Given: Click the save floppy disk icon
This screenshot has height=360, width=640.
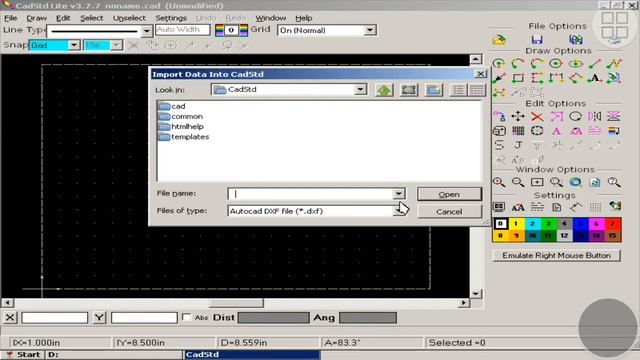Looking at the screenshot, I should click(x=537, y=40).
